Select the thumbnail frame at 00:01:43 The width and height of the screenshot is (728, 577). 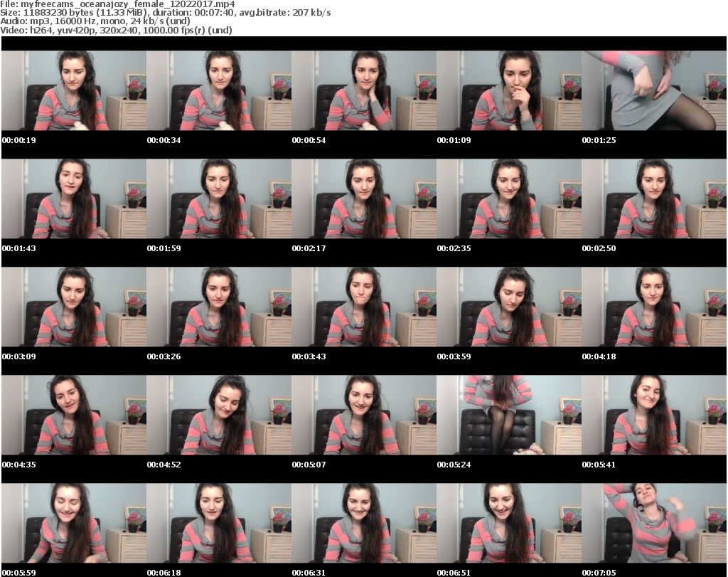click(x=74, y=198)
